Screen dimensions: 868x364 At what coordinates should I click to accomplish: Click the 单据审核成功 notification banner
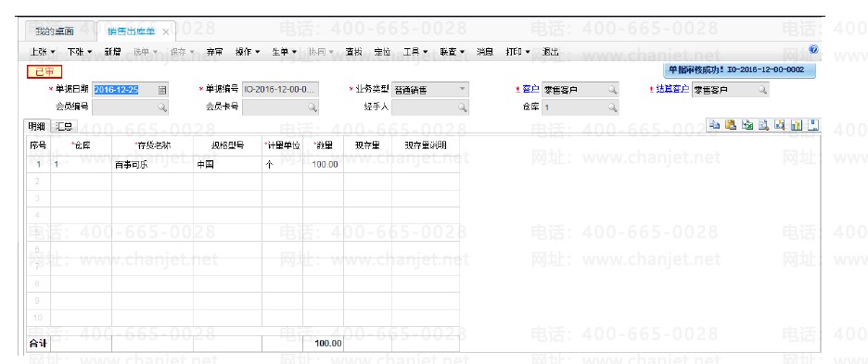pos(740,70)
